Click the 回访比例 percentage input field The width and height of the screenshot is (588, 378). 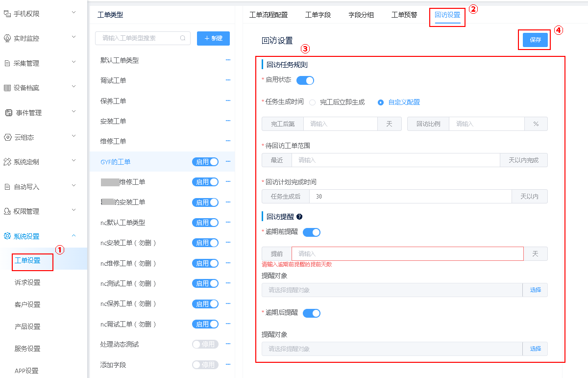[487, 124]
